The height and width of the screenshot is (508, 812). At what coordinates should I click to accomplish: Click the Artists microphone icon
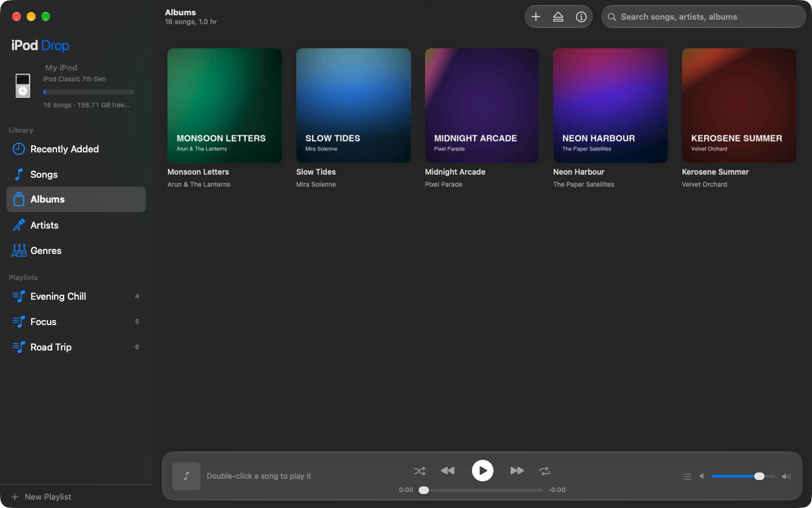19,225
